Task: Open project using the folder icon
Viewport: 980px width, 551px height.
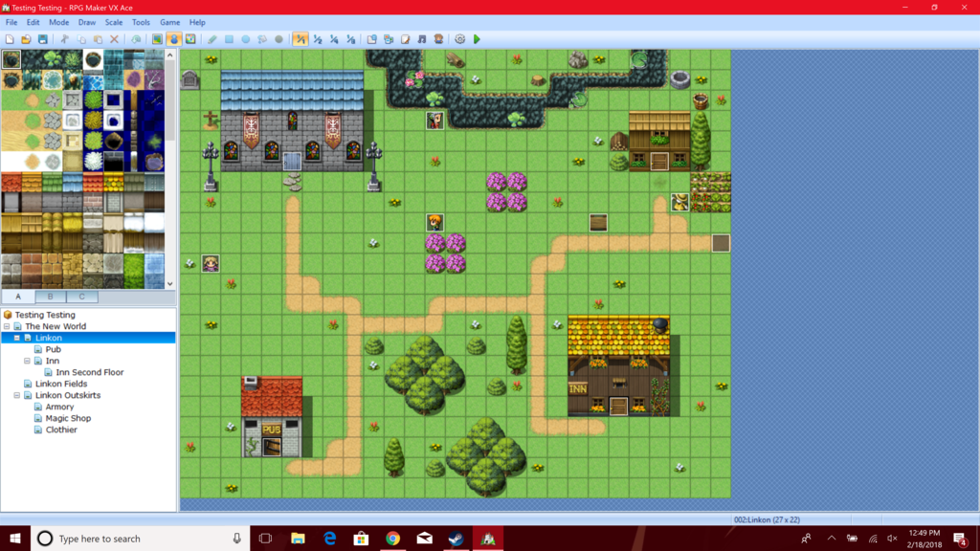Action: (x=26, y=39)
